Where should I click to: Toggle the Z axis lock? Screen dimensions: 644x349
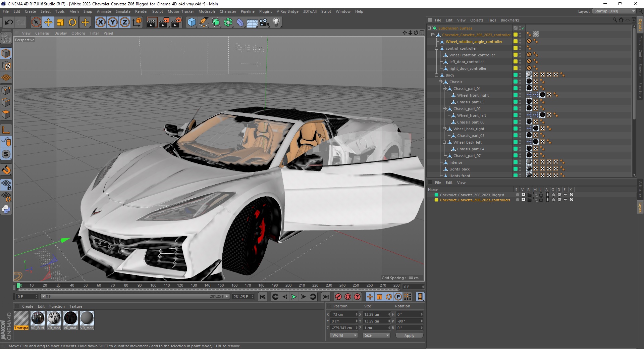pyautogui.click(x=125, y=22)
